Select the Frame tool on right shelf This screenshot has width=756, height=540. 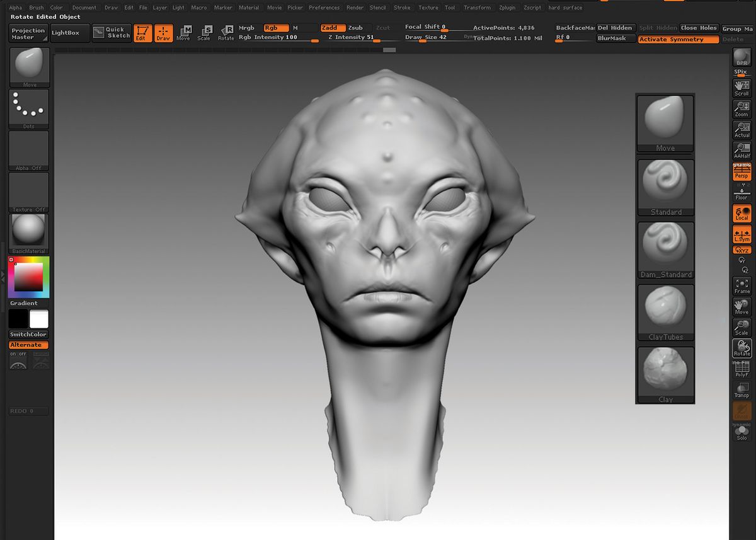click(741, 287)
